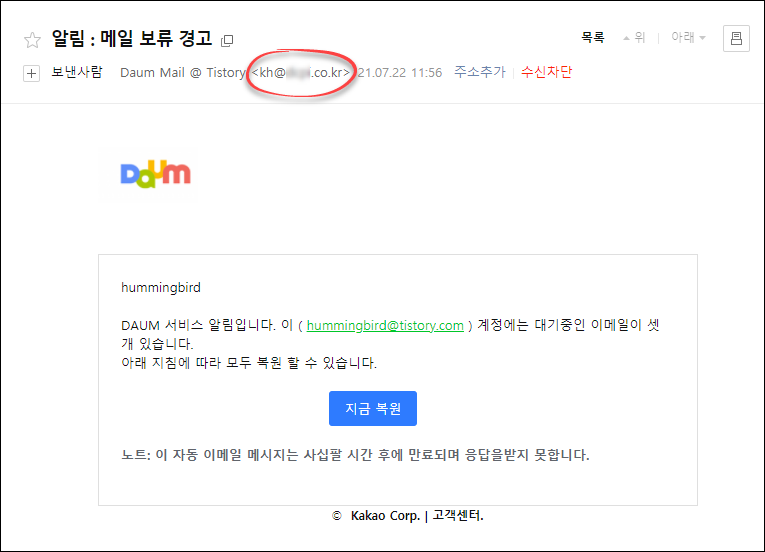Click the subject 알림 : 메일 보류 경고
The image size is (765, 552).
pos(132,39)
